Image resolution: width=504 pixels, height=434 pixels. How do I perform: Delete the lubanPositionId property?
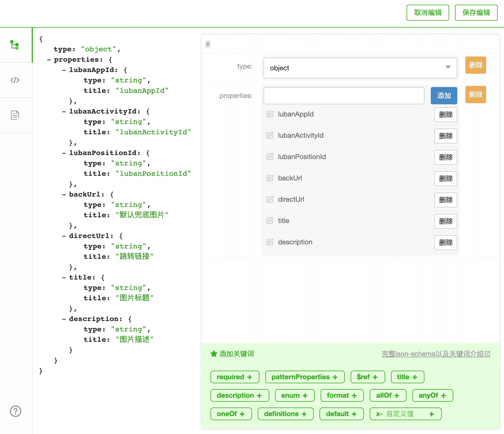point(446,157)
